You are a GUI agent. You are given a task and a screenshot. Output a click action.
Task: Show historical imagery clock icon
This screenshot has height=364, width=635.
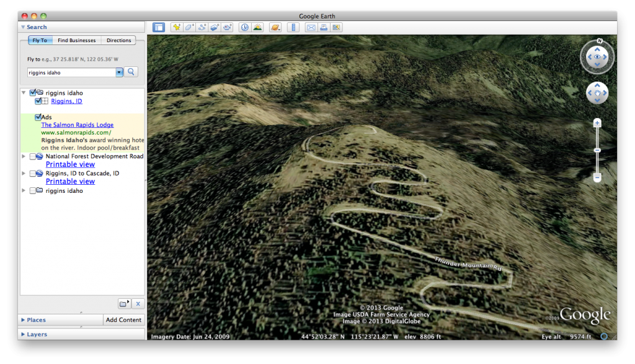(245, 27)
